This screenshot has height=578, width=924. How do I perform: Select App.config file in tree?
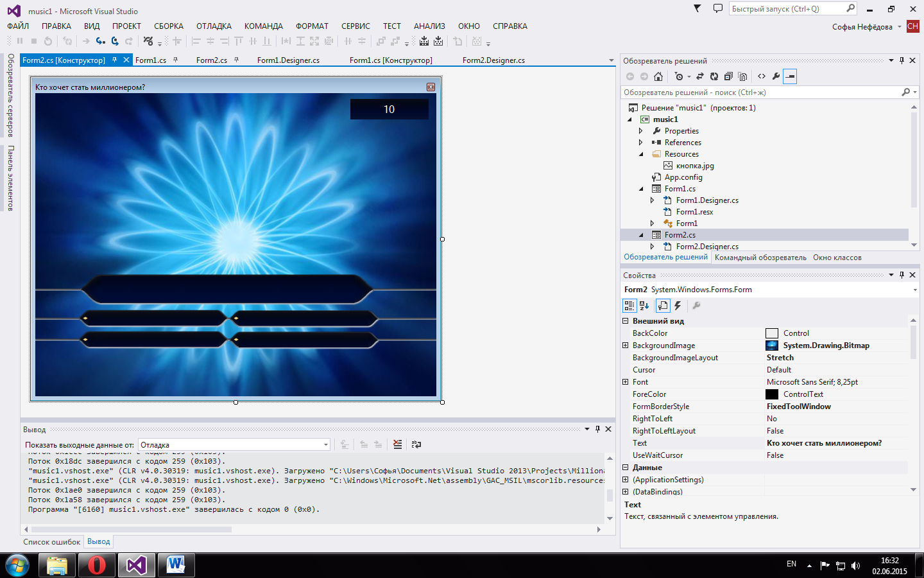[x=683, y=177]
